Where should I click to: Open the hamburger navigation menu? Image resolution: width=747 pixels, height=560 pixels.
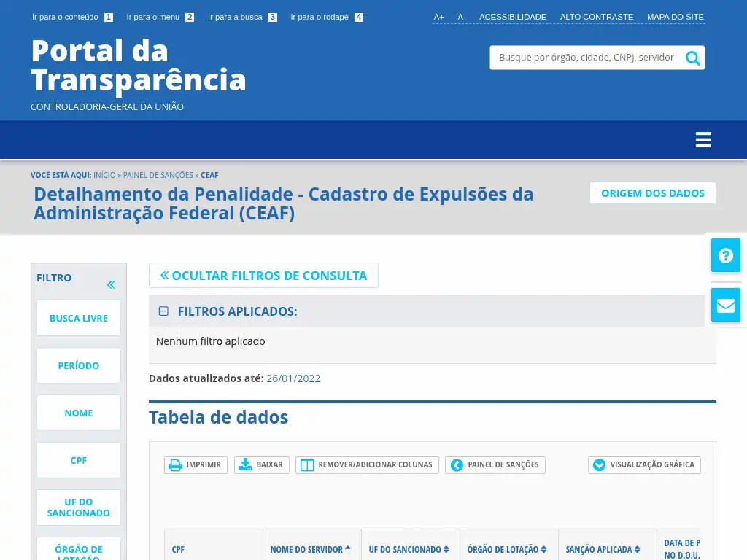click(x=703, y=140)
